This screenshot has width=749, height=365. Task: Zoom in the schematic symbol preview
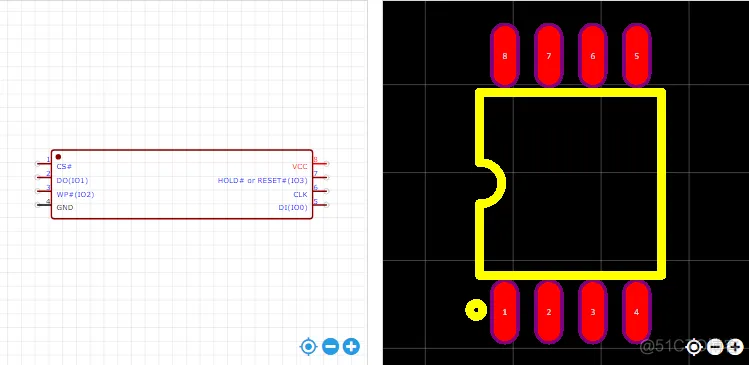click(352, 346)
